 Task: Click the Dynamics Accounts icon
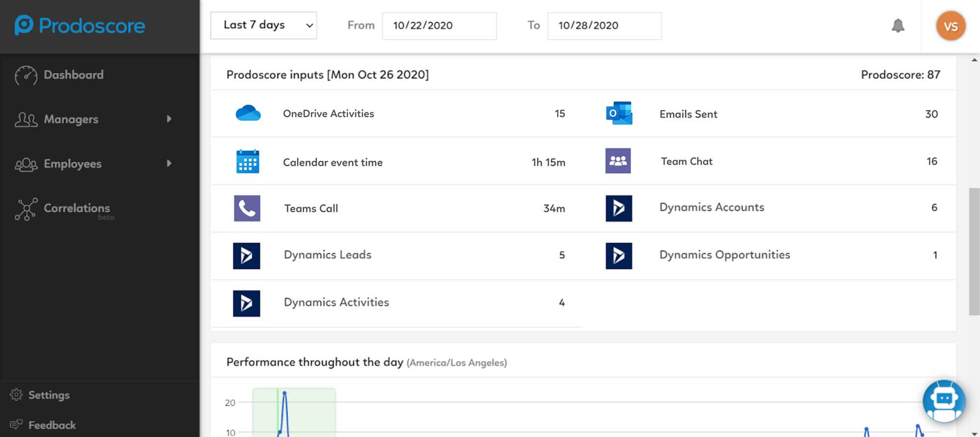click(619, 208)
